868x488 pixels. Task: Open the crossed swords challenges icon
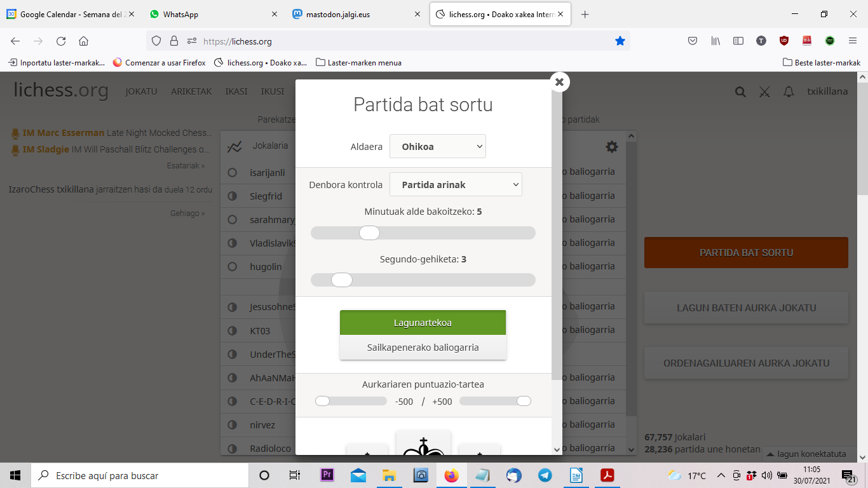click(764, 91)
